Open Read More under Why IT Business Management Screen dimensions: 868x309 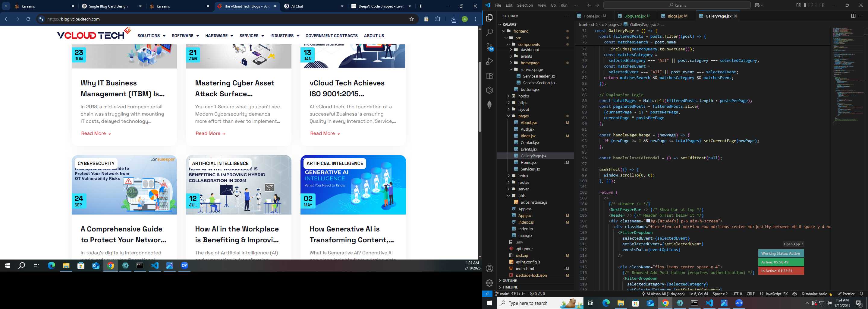click(96, 134)
